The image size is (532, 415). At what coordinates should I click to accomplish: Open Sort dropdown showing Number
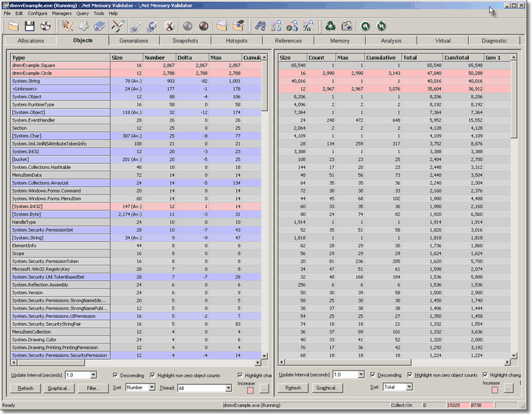pos(152,388)
